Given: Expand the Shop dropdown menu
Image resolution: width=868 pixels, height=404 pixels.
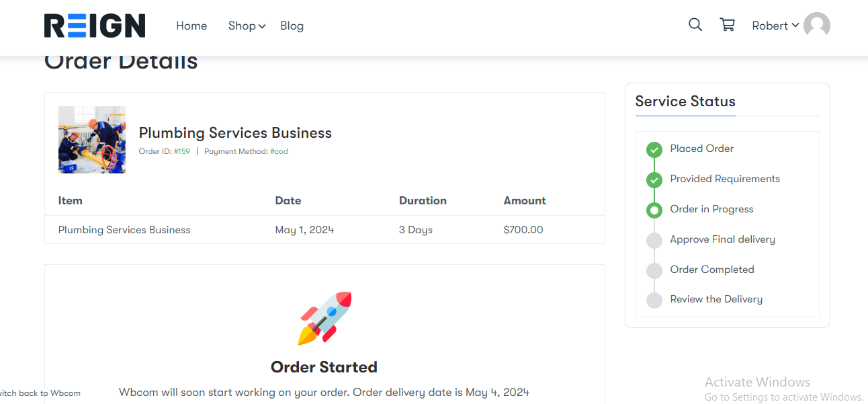Looking at the screenshot, I should (x=247, y=26).
